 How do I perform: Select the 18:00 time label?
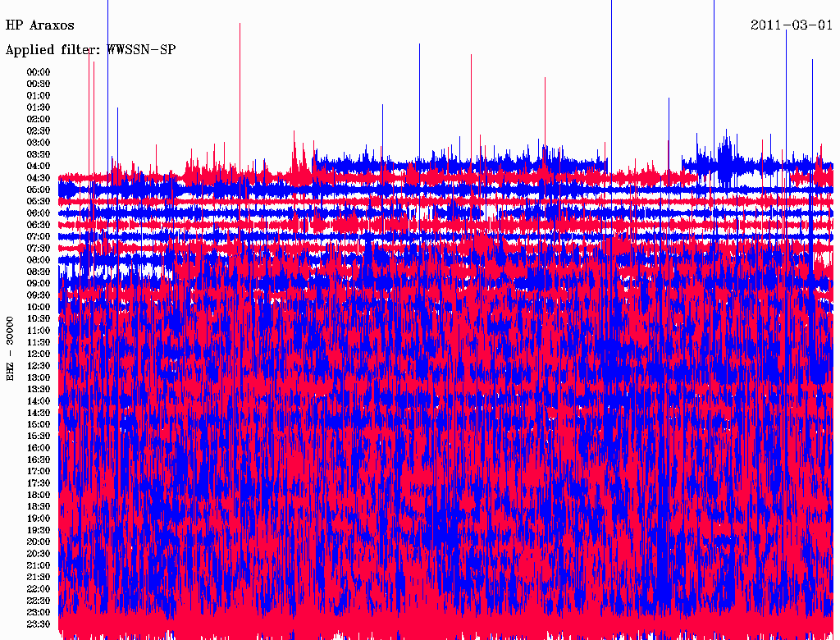pyautogui.click(x=39, y=495)
